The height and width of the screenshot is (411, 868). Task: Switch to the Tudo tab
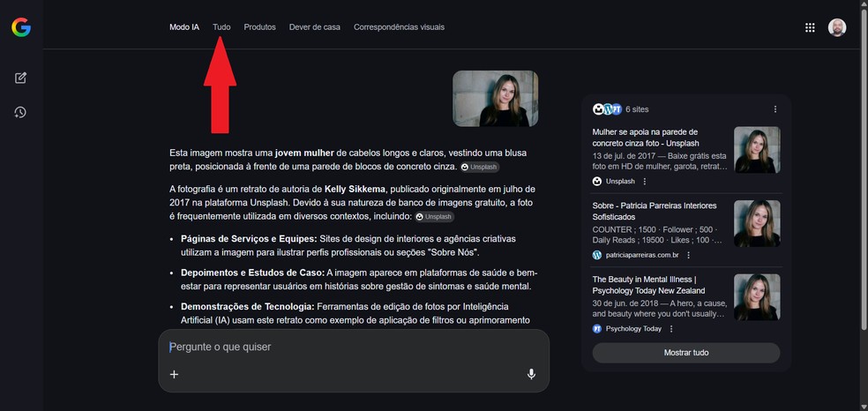pyautogui.click(x=221, y=27)
